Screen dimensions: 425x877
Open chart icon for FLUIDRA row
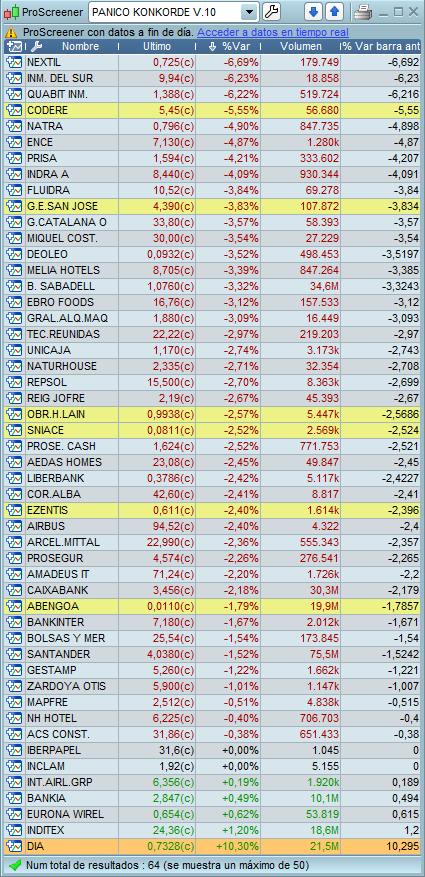click(13, 190)
